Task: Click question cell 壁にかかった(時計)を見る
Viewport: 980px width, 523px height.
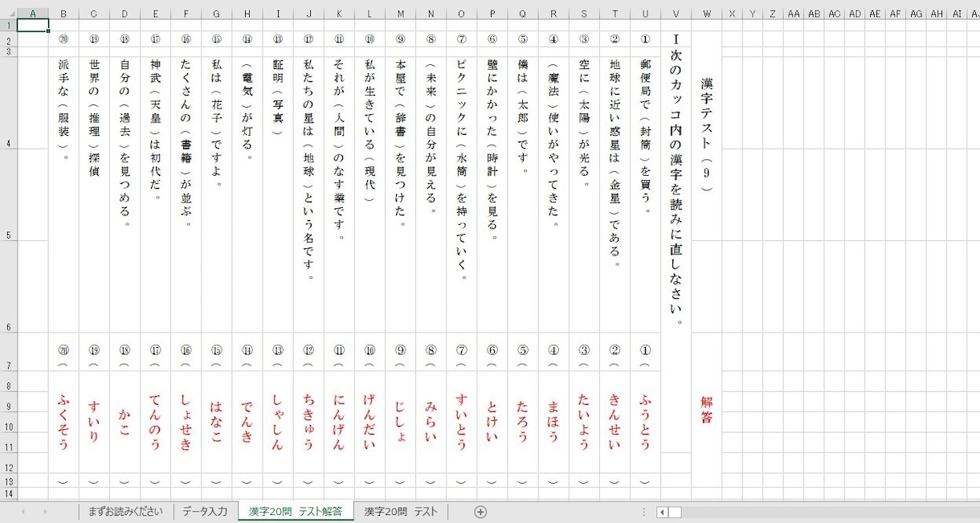Action: tap(492, 195)
